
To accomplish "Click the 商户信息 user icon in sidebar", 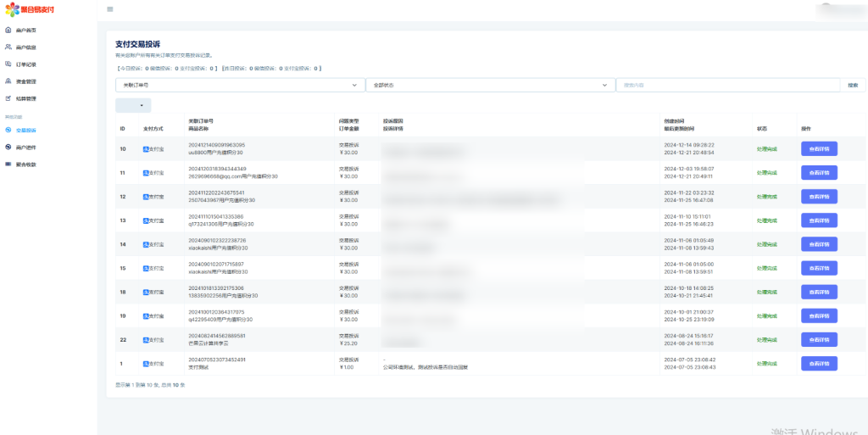I will (8, 47).
